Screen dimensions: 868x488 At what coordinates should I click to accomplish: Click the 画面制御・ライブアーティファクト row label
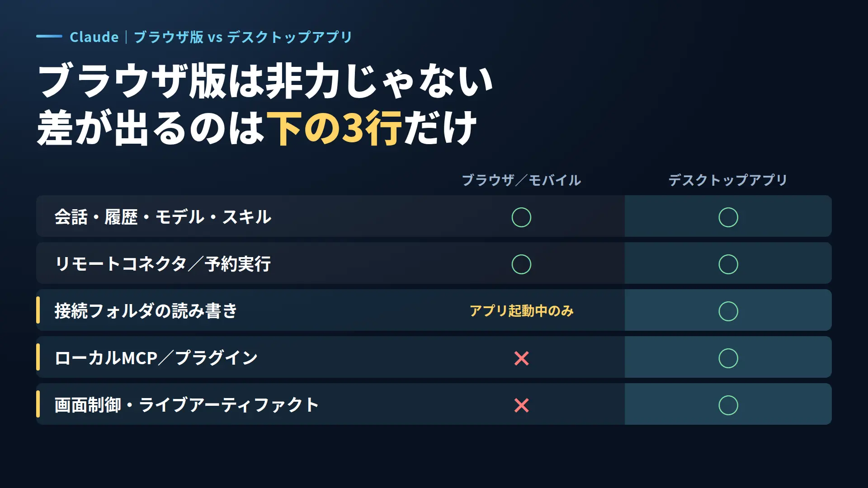(x=187, y=405)
